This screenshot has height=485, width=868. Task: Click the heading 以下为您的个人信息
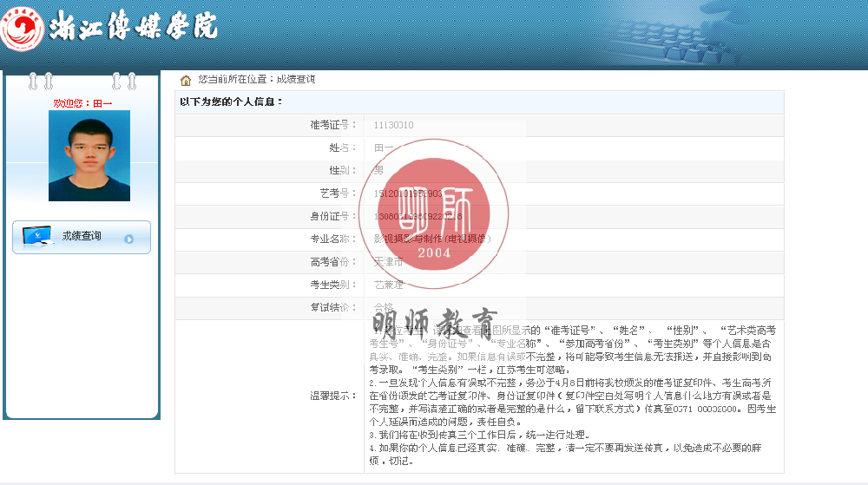230,102
